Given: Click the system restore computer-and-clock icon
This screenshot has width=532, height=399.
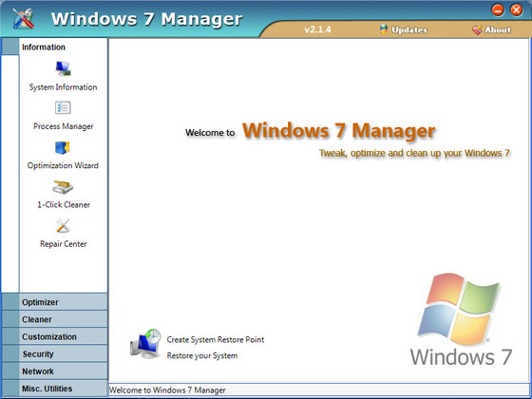Looking at the screenshot, I should 145,343.
